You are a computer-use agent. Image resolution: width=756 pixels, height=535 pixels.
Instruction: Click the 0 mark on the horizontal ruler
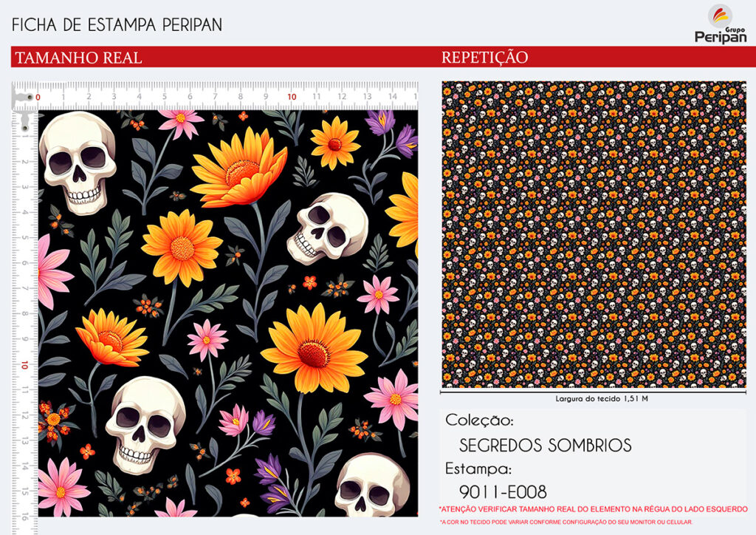38,98
